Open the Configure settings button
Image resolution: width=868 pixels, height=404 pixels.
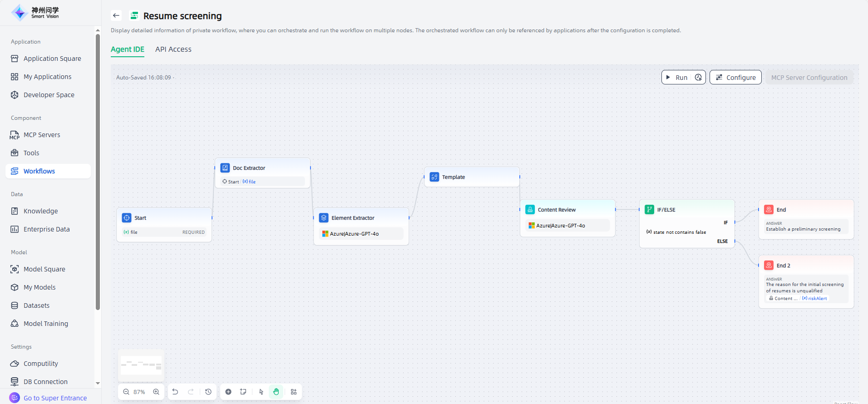[735, 78]
